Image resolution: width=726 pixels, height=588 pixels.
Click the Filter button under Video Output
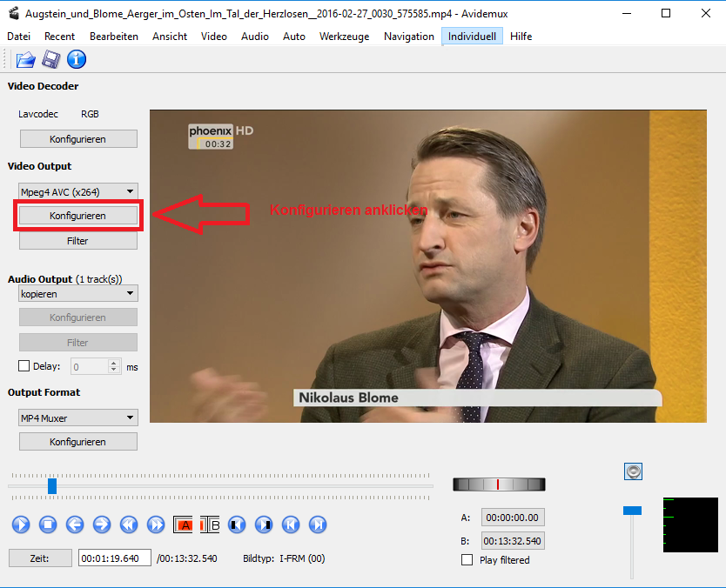pyautogui.click(x=78, y=240)
